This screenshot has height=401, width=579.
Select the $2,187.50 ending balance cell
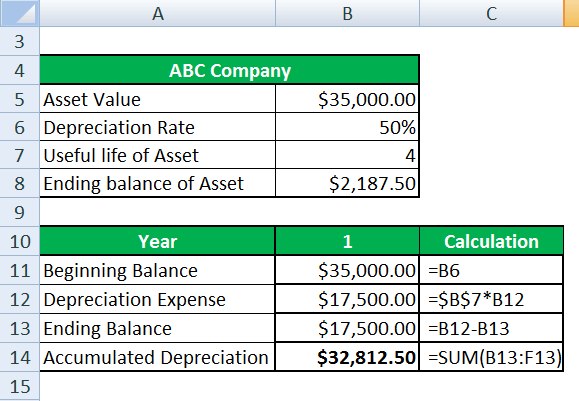click(347, 184)
